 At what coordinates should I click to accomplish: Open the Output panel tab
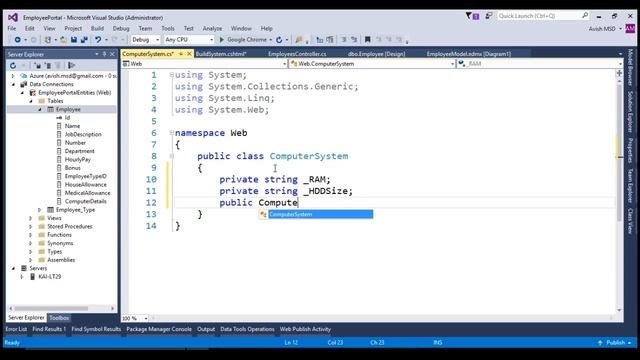tap(206, 329)
